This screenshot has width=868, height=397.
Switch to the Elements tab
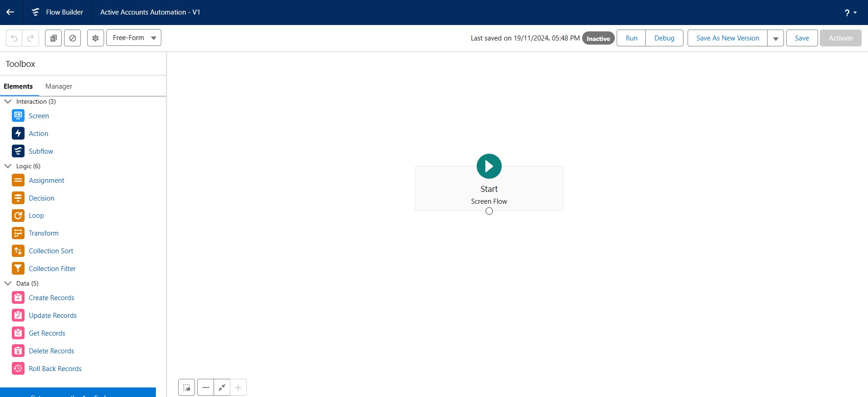click(18, 86)
